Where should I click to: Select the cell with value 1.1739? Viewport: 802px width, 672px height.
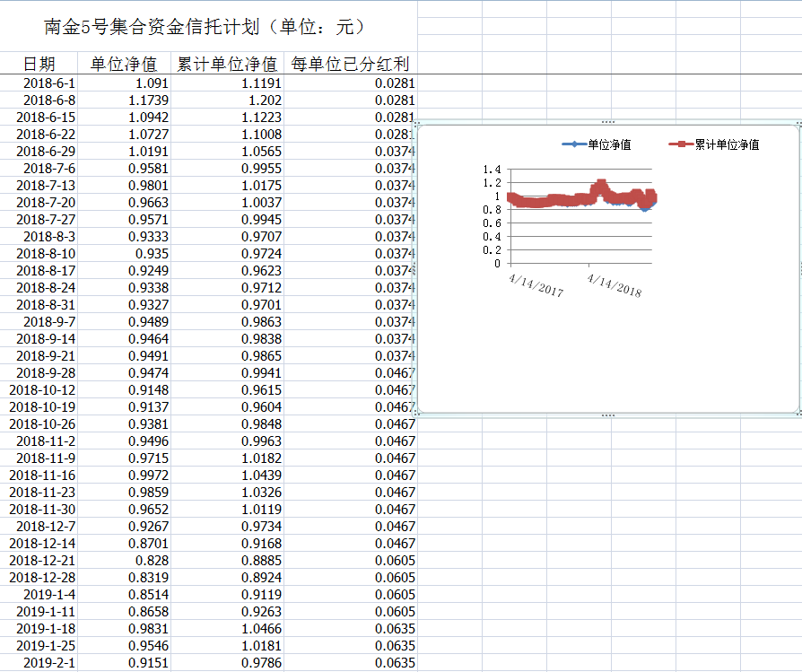click(124, 100)
